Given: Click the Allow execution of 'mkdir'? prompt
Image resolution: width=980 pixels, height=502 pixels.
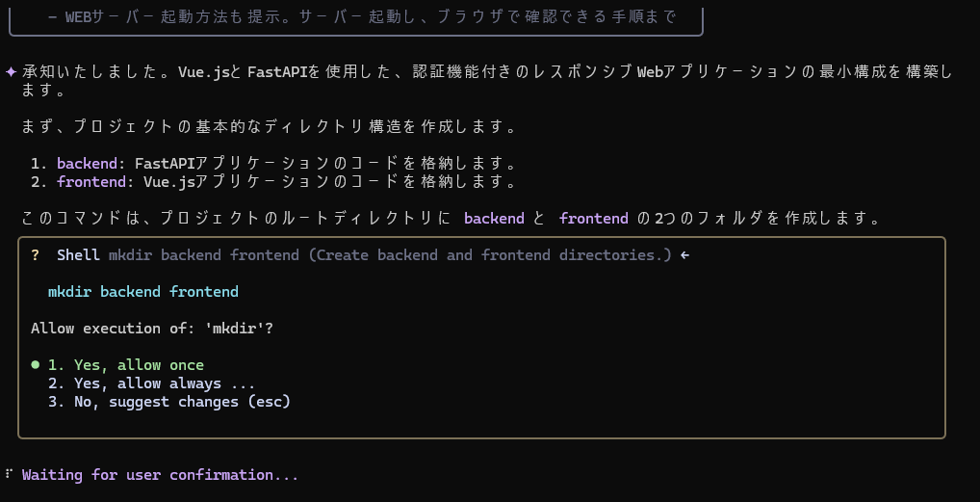Looking at the screenshot, I should click(x=152, y=329).
